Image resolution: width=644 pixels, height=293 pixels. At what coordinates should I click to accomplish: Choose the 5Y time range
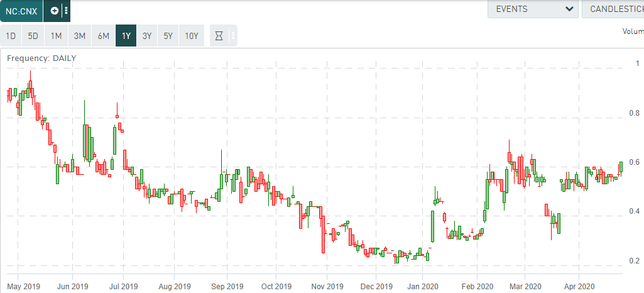(168, 36)
